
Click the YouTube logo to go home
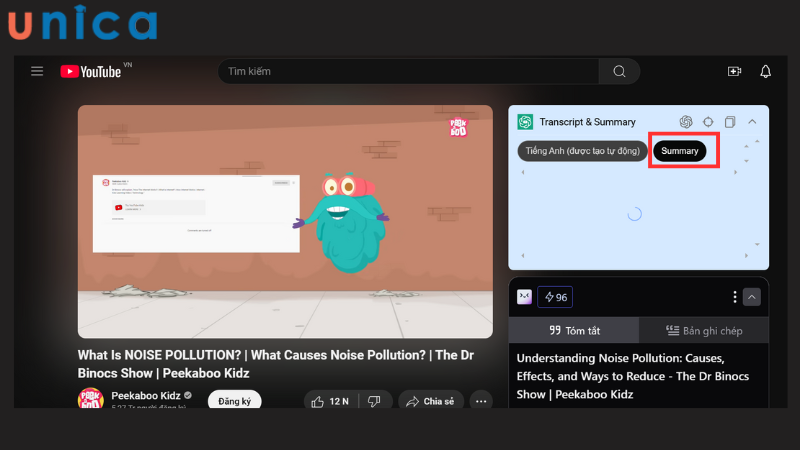(92, 72)
